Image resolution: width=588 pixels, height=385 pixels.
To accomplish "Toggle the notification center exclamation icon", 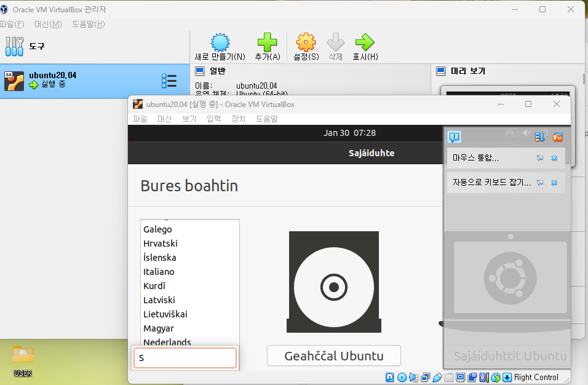I will coord(454,137).
